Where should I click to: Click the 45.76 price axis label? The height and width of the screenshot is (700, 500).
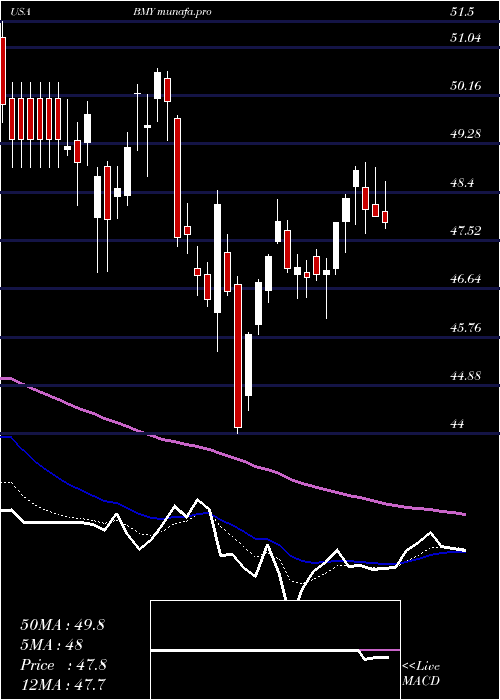click(x=465, y=328)
